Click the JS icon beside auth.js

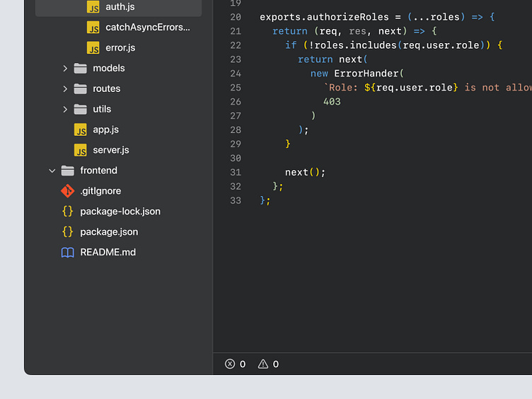coord(93,7)
